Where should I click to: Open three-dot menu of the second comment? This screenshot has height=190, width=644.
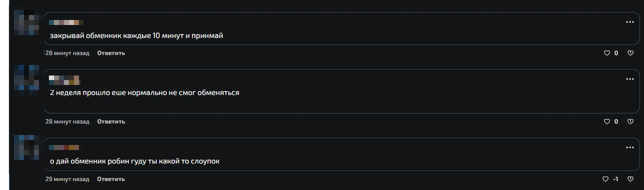tap(630, 79)
